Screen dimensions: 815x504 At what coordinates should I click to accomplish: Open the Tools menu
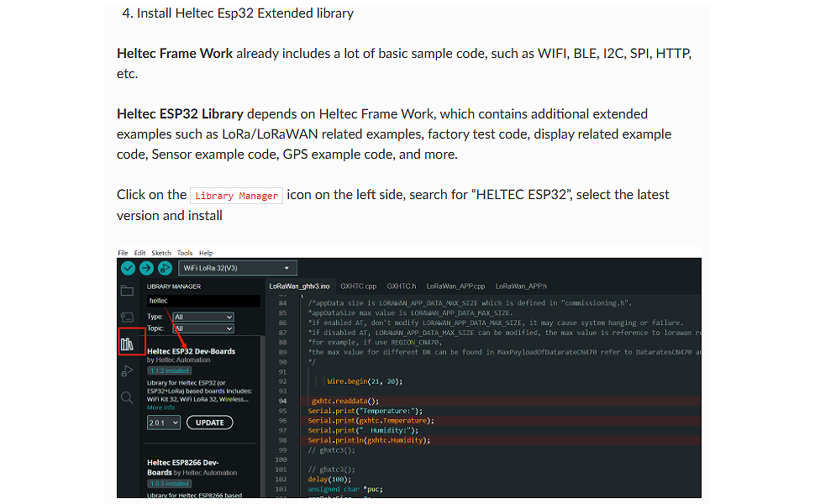point(185,253)
